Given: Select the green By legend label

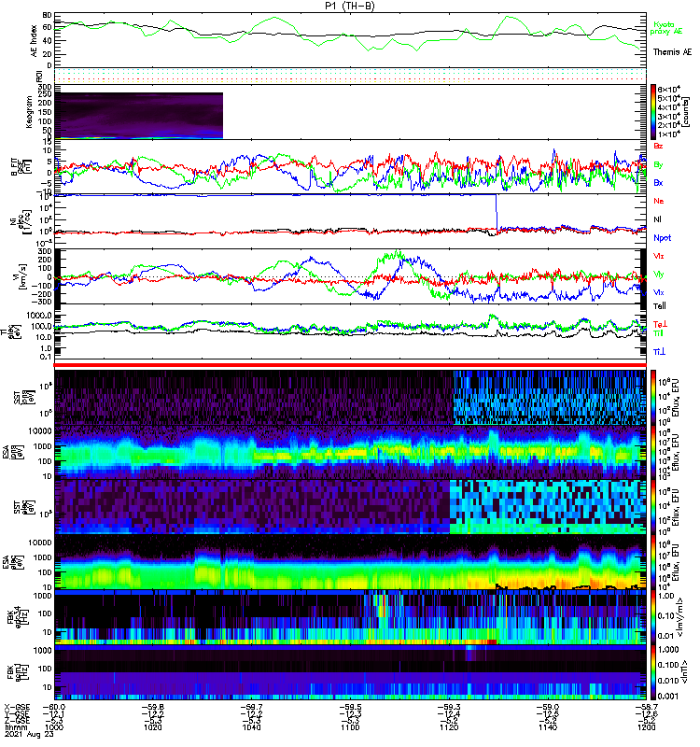Looking at the screenshot, I should pos(658,165).
